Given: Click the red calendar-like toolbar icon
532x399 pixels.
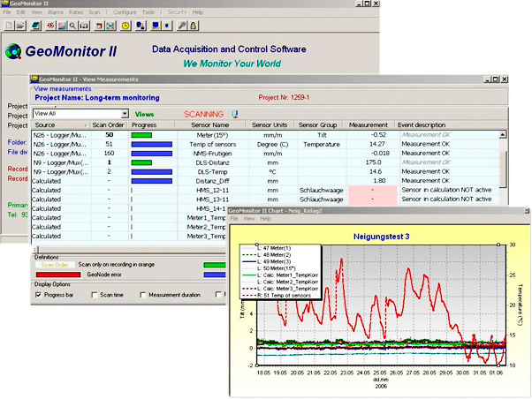Looking at the screenshot, I should pyautogui.click(x=99, y=26).
